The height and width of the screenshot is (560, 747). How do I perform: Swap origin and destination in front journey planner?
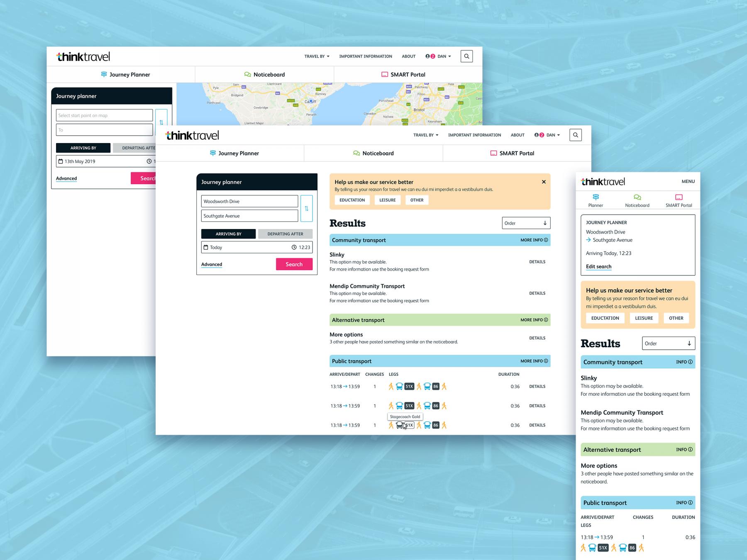click(x=306, y=209)
